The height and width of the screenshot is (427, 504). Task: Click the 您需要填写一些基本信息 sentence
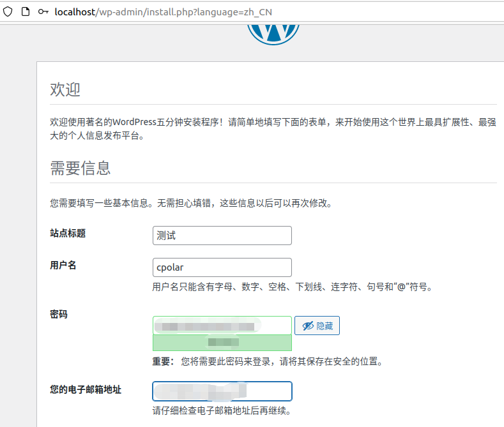pyautogui.click(x=191, y=203)
